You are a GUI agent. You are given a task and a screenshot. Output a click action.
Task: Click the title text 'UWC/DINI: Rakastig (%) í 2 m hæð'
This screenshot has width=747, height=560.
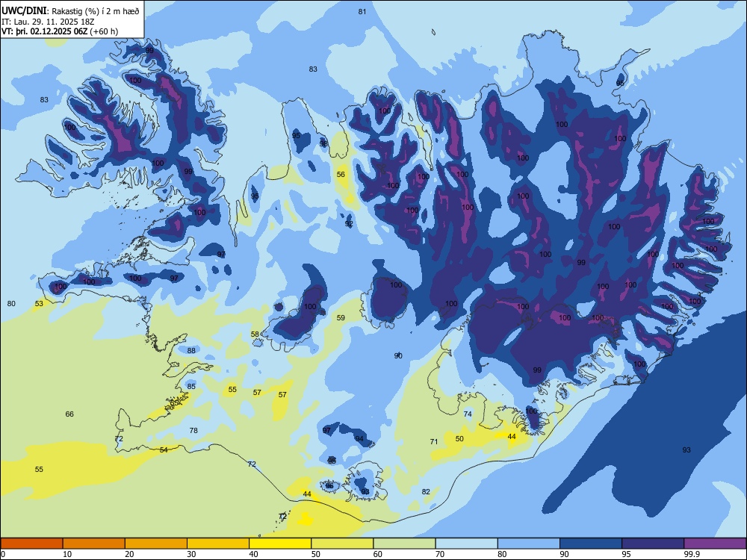point(70,11)
